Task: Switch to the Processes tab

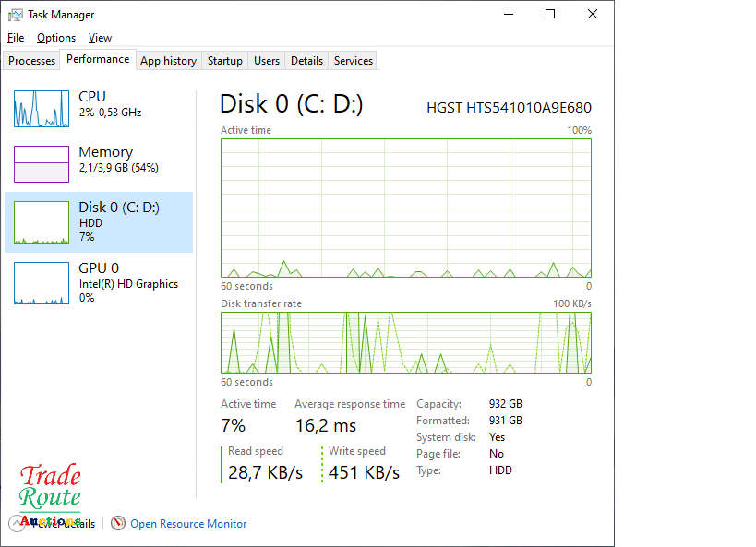Action: pos(32,61)
